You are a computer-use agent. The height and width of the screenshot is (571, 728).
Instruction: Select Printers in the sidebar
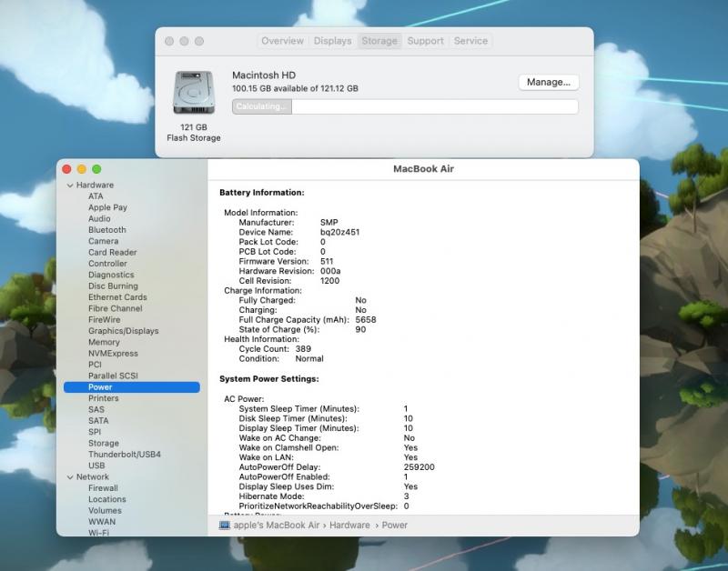click(104, 398)
